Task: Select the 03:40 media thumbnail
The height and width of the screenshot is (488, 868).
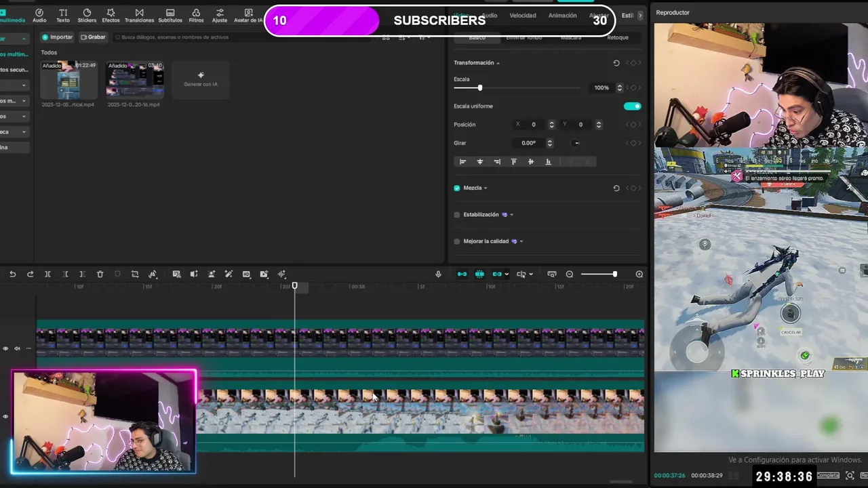Action: (x=135, y=80)
